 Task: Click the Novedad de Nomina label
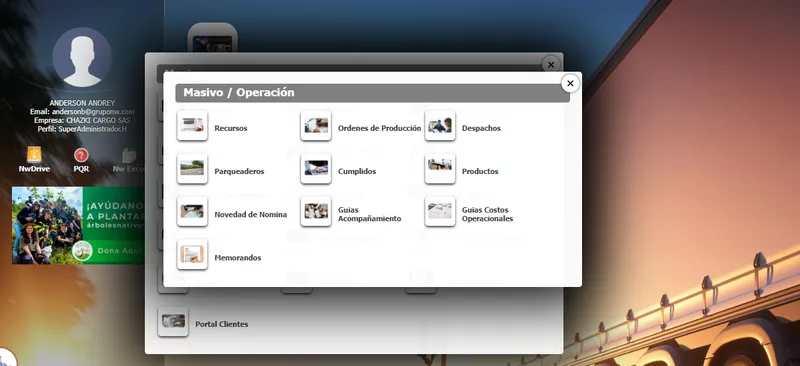pyautogui.click(x=251, y=214)
